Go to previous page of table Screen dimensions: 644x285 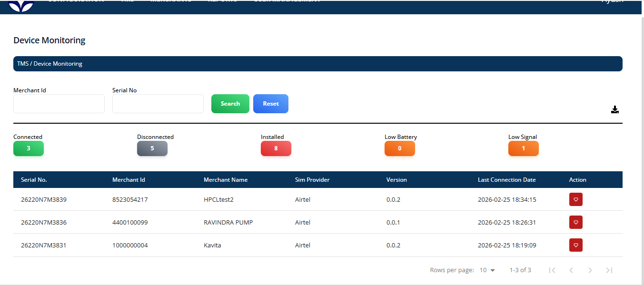click(571, 270)
